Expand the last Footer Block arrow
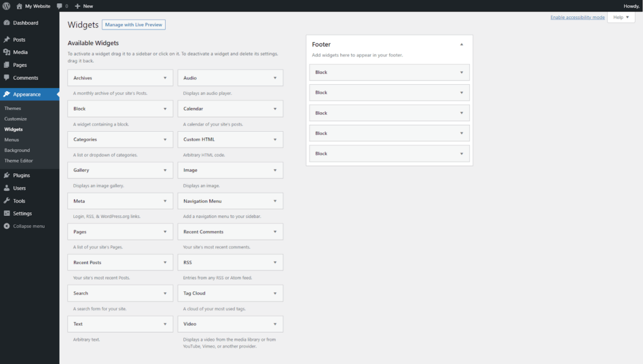 (462, 153)
